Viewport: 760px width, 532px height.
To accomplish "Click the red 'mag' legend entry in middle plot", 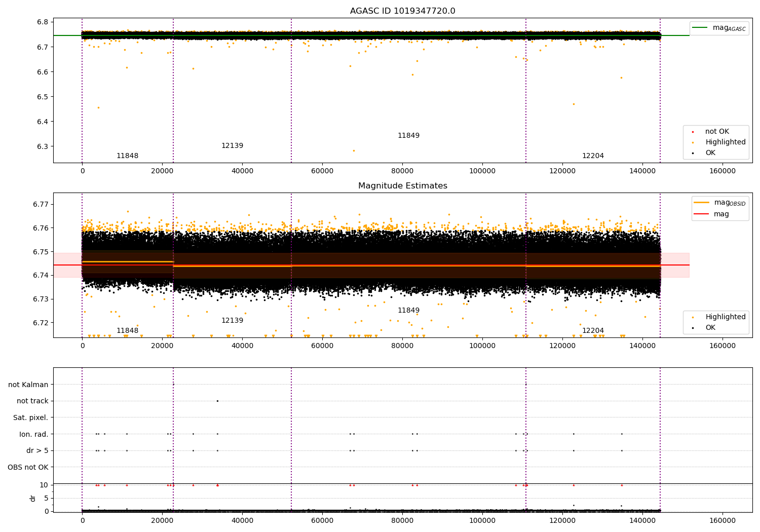I will [x=711, y=214].
